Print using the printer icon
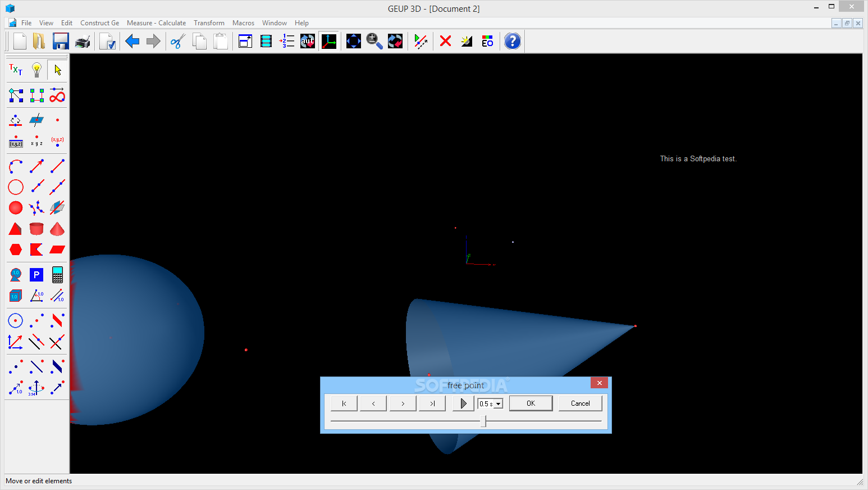This screenshot has width=868, height=490. 83,42
